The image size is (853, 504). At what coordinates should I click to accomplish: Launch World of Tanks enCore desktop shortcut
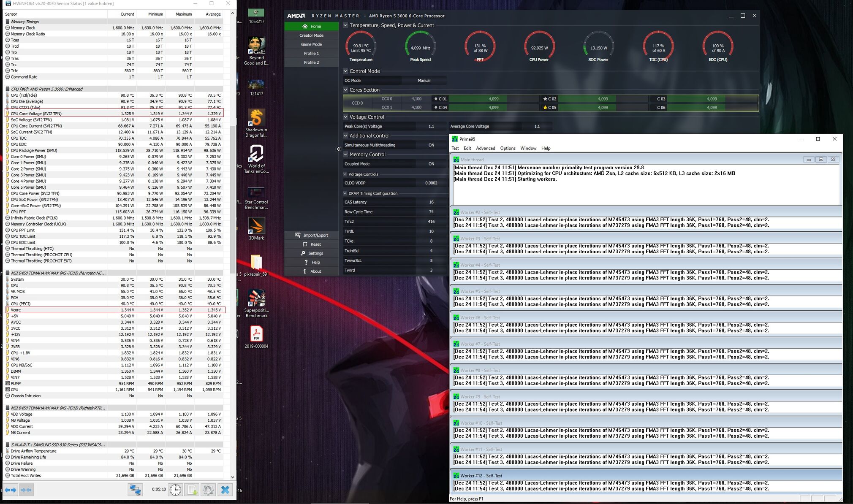pos(256,159)
